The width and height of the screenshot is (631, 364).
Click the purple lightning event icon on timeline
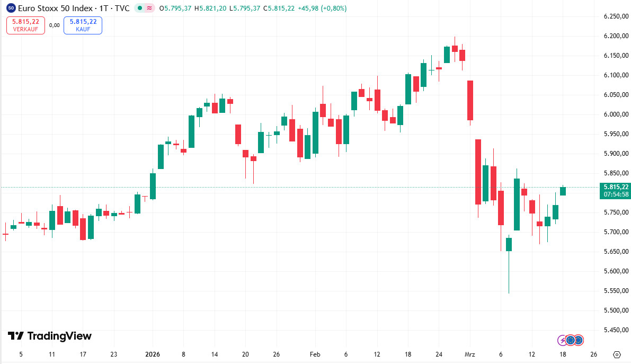(x=563, y=340)
